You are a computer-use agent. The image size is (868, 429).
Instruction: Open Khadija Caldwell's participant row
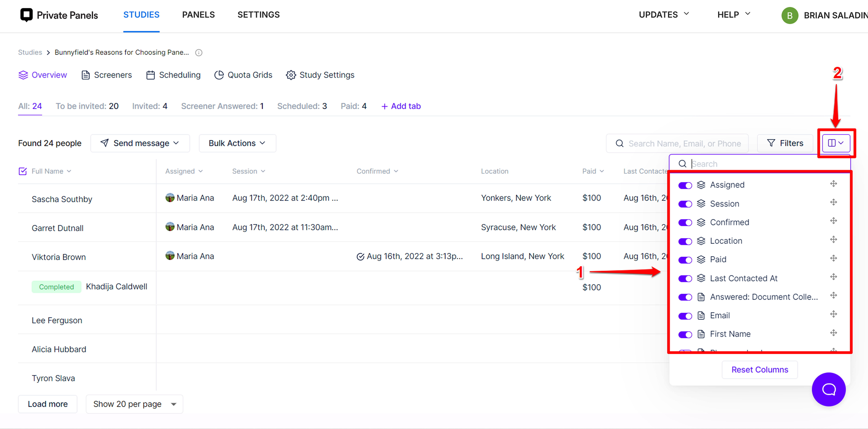pyautogui.click(x=117, y=287)
